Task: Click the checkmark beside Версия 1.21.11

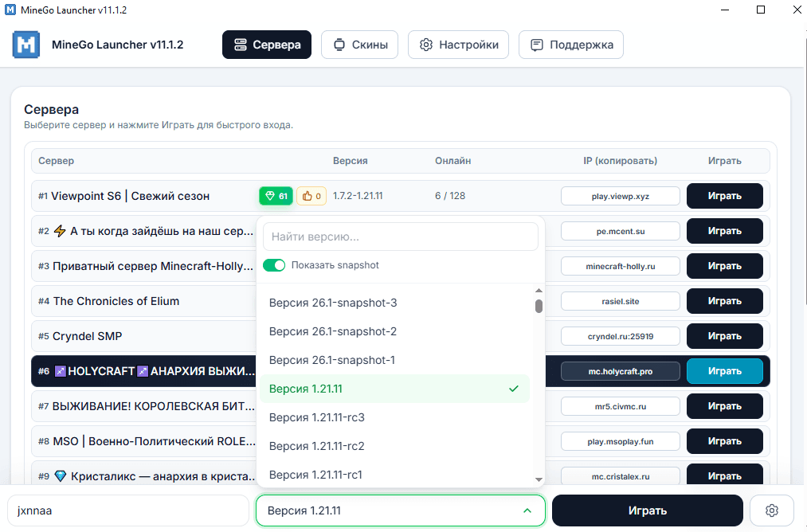Action: click(x=514, y=389)
